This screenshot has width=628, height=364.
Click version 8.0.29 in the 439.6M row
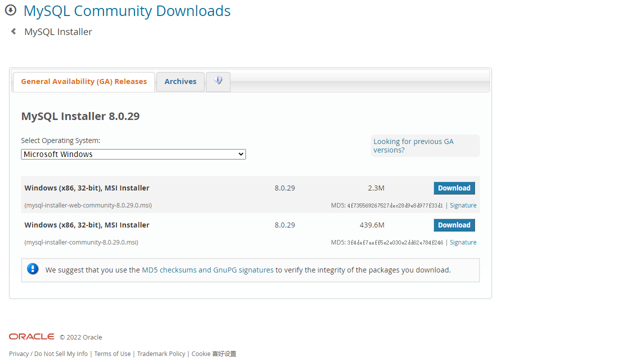click(284, 225)
